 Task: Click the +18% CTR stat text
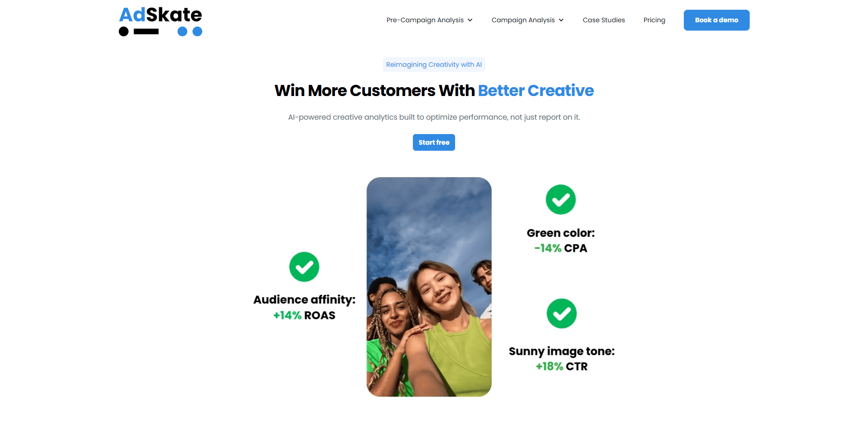coord(562,366)
